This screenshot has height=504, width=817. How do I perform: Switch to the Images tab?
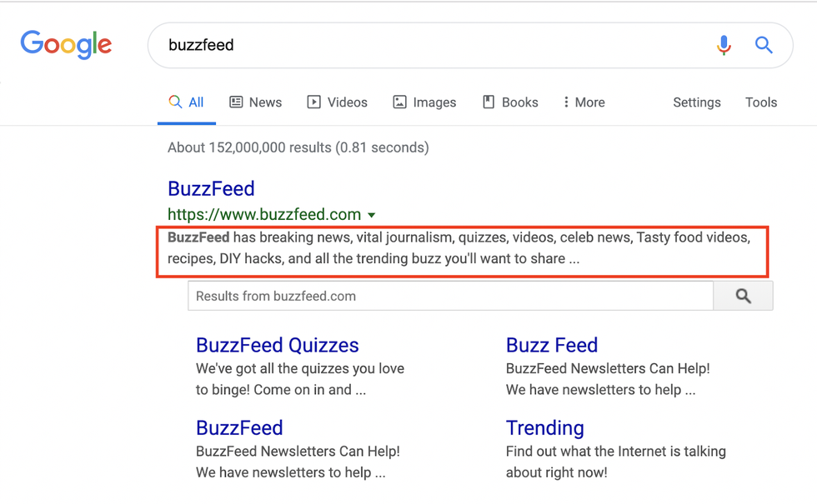(424, 102)
